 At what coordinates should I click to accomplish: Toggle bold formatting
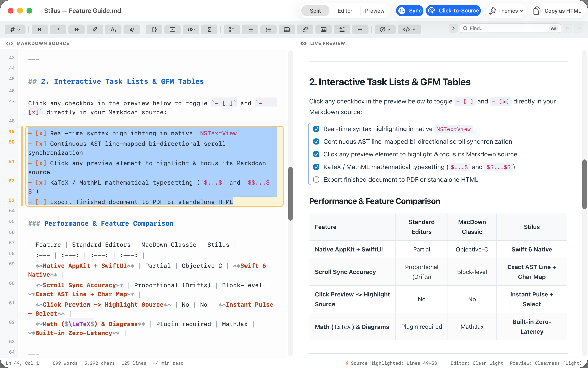coord(40,29)
